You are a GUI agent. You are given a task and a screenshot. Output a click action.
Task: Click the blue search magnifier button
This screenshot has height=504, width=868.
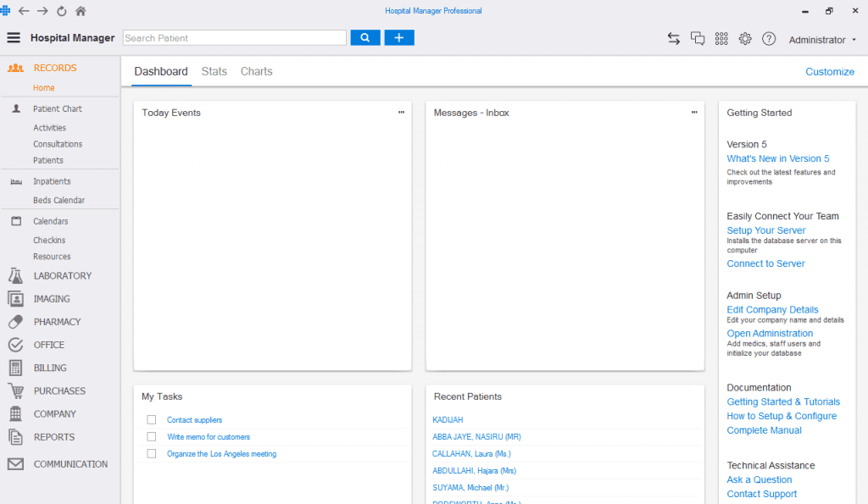[x=365, y=38]
